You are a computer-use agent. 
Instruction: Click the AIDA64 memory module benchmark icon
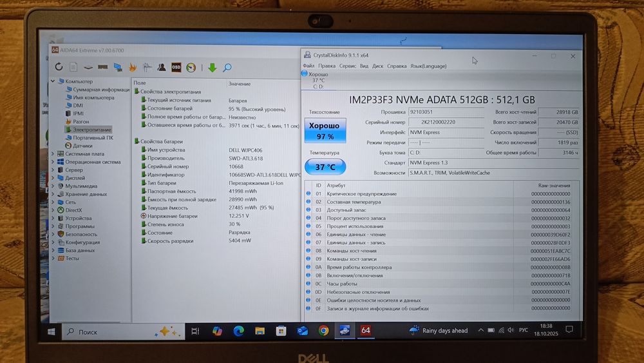click(102, 67)
